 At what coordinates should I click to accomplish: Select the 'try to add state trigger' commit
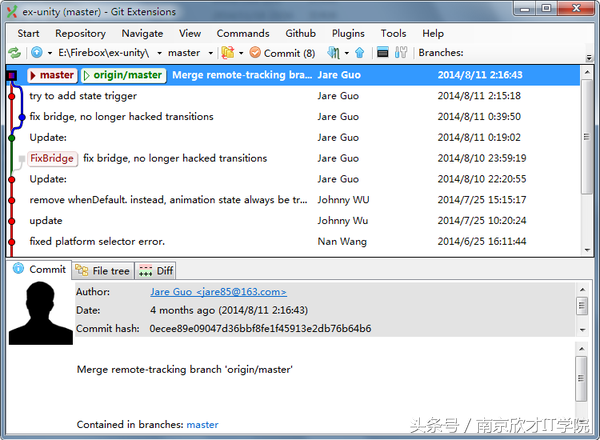293,96
